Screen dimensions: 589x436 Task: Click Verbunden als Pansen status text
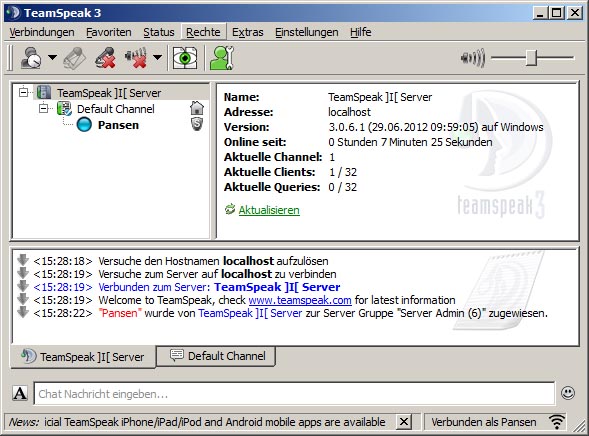[x=484, y=422]
